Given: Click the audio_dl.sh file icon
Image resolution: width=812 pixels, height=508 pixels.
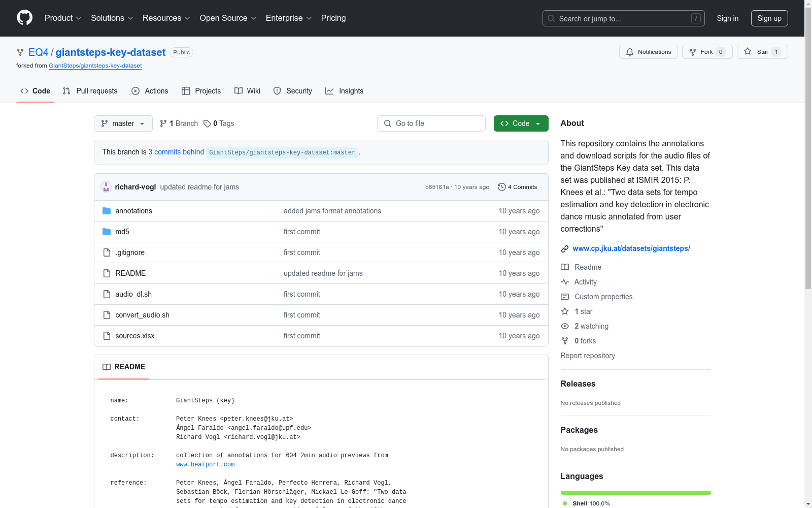Looking at the screenshot, I should click(107, 294).
